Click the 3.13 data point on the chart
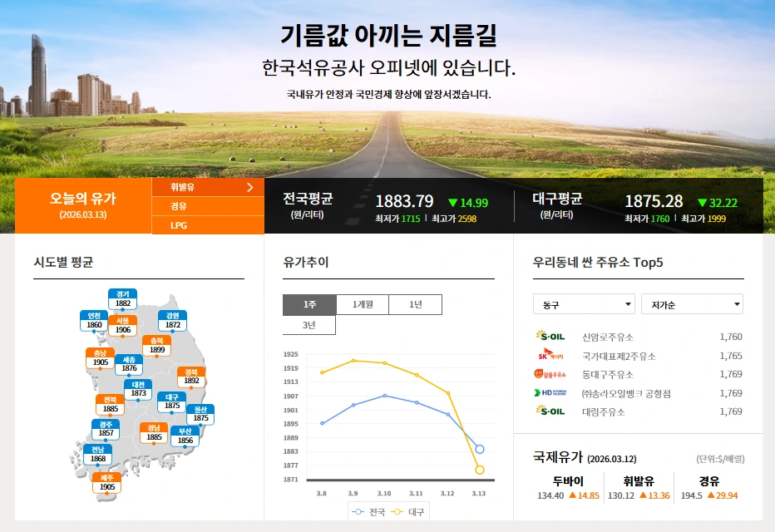This screenshot has height=532, width=775. (480, 449)
